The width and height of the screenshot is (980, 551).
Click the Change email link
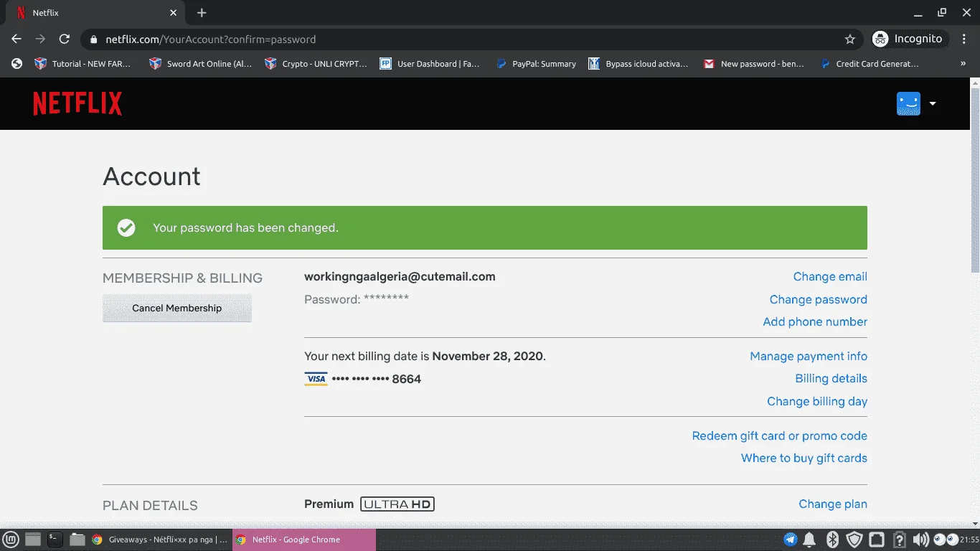(830, 277)
